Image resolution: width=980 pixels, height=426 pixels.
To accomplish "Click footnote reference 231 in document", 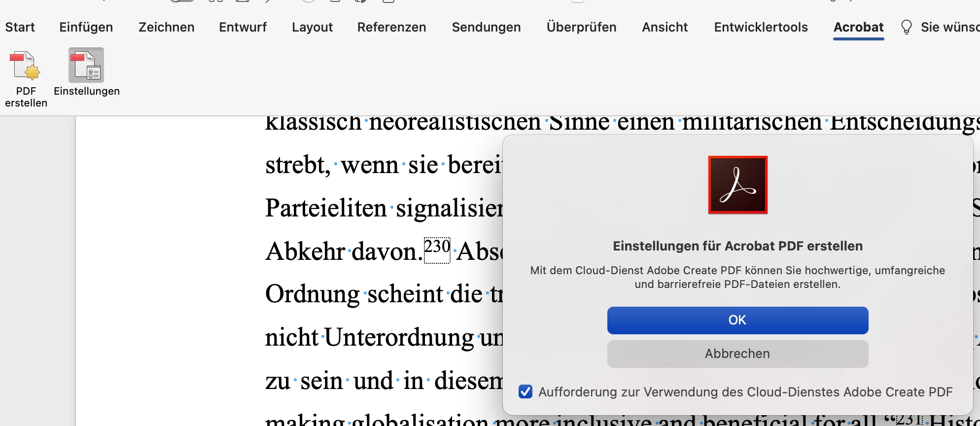I will (909, 419).
